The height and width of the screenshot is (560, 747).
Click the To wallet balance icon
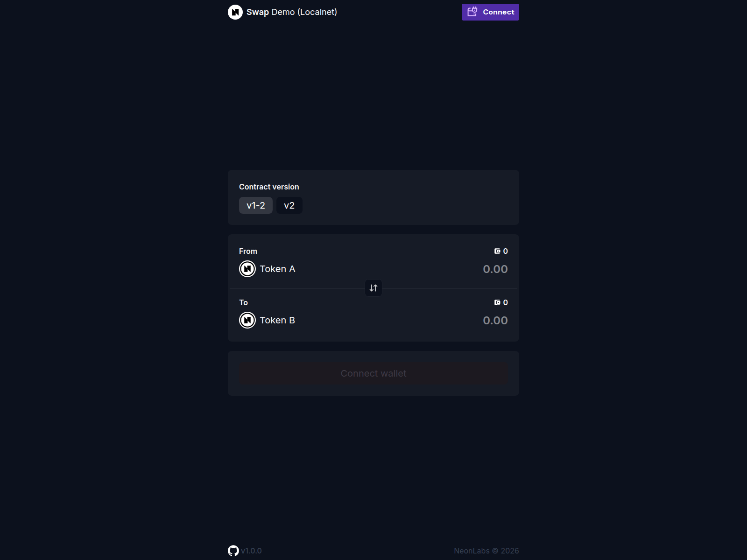497,302
